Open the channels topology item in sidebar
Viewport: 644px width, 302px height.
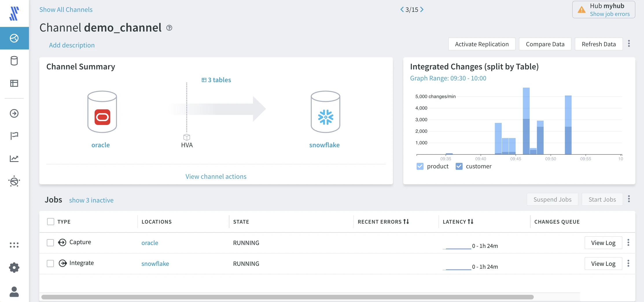click(14, 38)
